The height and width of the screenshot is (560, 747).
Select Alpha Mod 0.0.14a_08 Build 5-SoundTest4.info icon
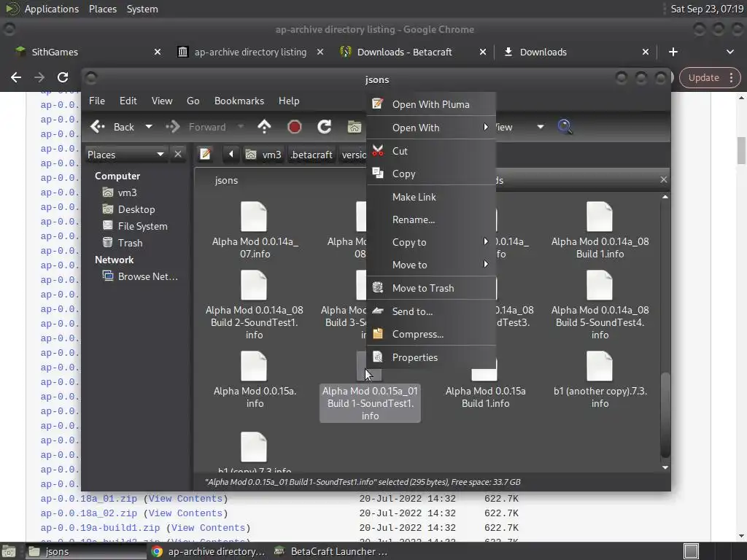click(x=600, y=285)
